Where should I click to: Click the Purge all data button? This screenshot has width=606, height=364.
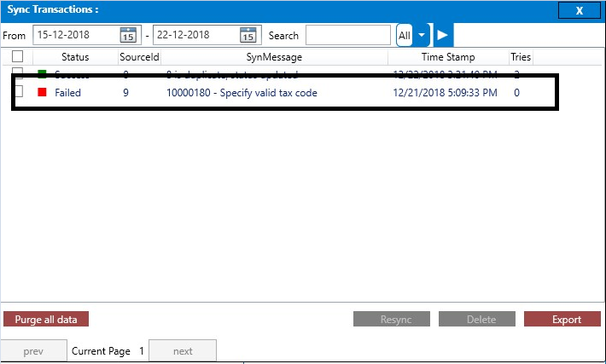[x=46, y=320]
